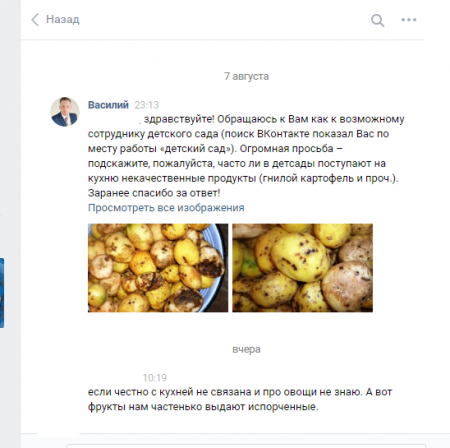This screenshot has width=450, height=448.
Task: Select Василий's message text about детского сада
Action: tap(246, 156)
